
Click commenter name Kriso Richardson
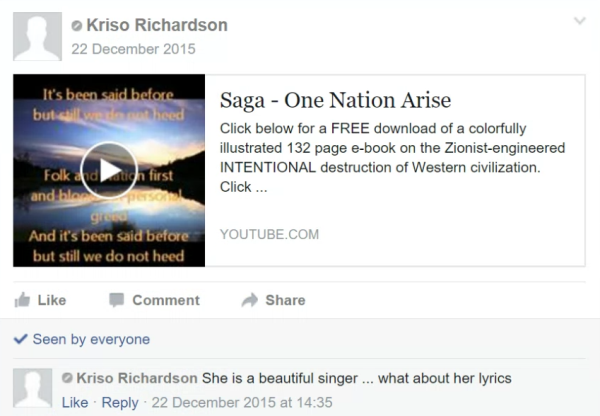137,378
